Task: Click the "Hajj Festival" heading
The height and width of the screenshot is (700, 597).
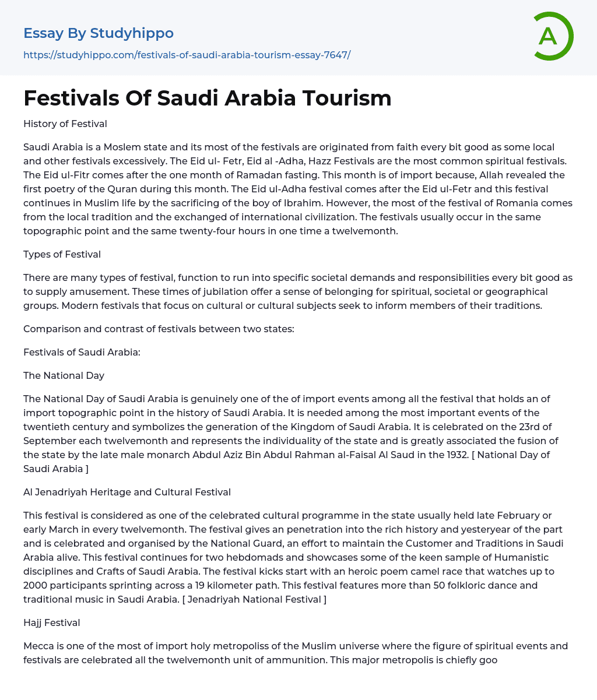Action: click(51, 622)
